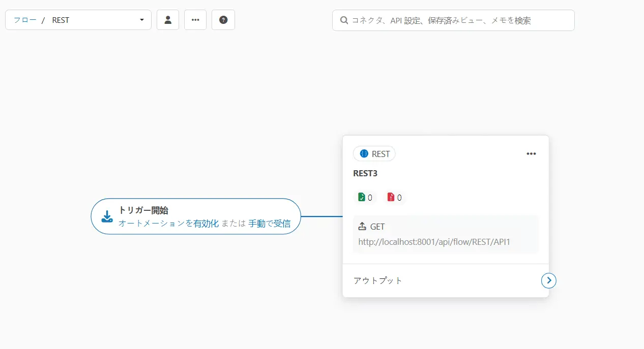Open the user profile icon button
This screenshot has width=644, height=349.
coord(168,20)
